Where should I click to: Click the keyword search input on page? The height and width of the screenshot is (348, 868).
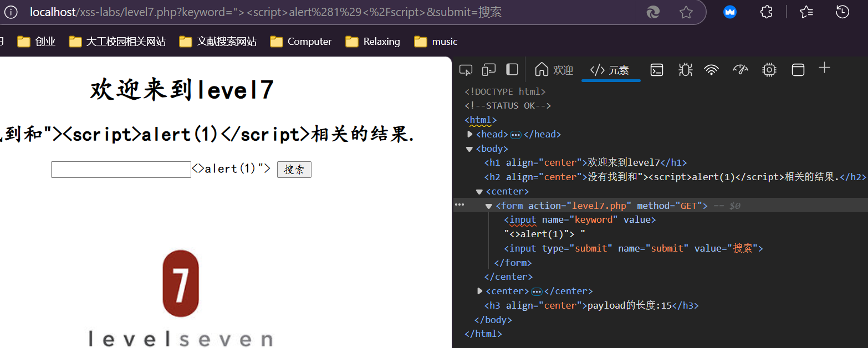121,170
